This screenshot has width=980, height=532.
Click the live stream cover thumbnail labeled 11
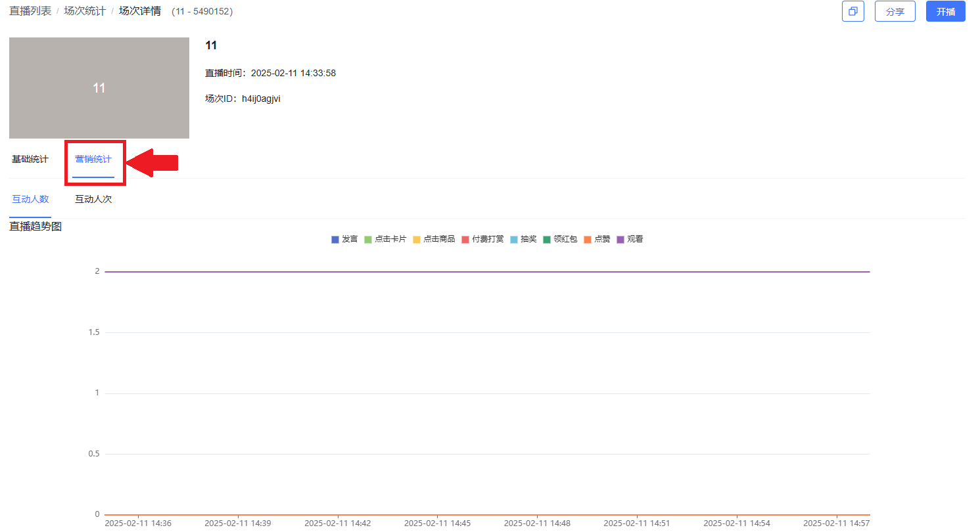coord(99,88)
